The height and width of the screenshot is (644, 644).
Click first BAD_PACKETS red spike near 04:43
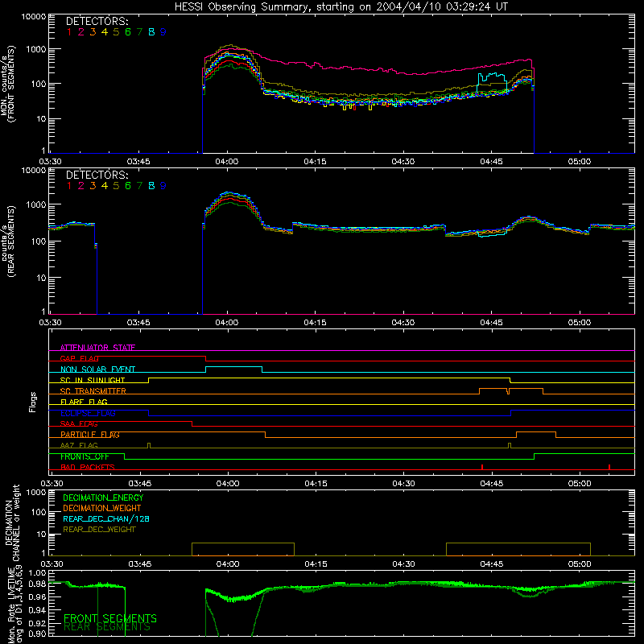point(482,467)
